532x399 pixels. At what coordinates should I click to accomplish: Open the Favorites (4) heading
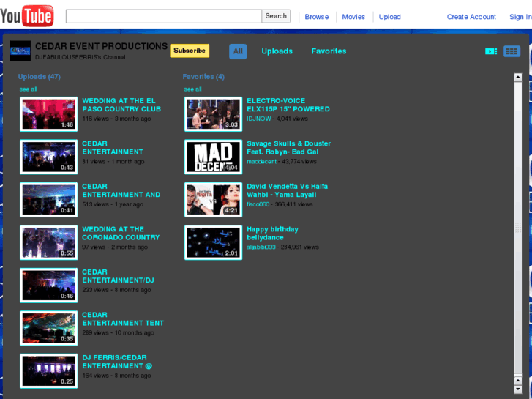pyautogui.click(x=203, y=77)
